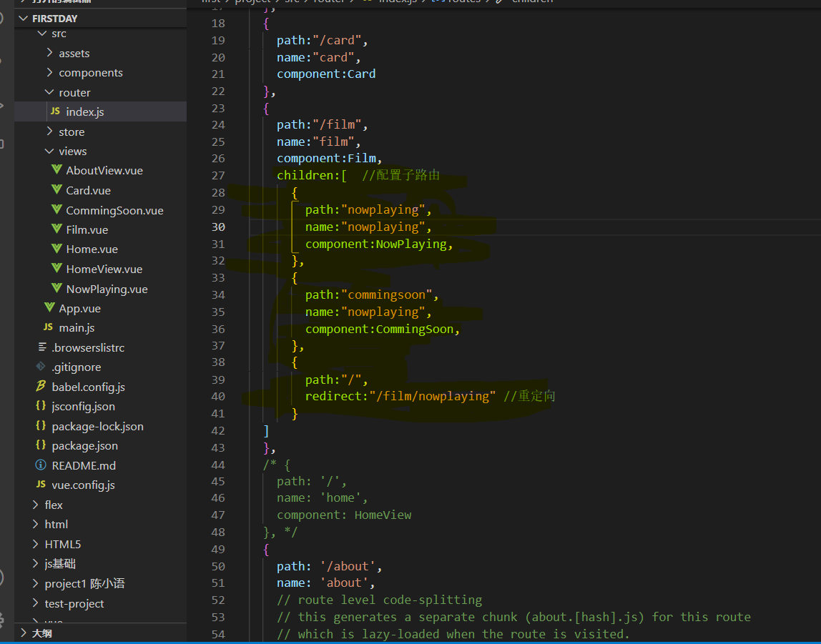This screenshot has width=821, height=644.
Task: Click line number 30 in the gutter
Action: click(x=218, y=227)
